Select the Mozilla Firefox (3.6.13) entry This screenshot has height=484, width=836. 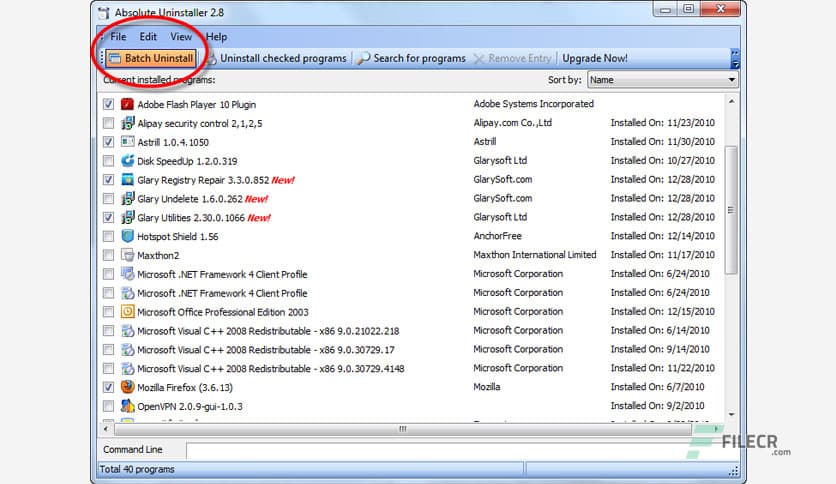point(185,388)
